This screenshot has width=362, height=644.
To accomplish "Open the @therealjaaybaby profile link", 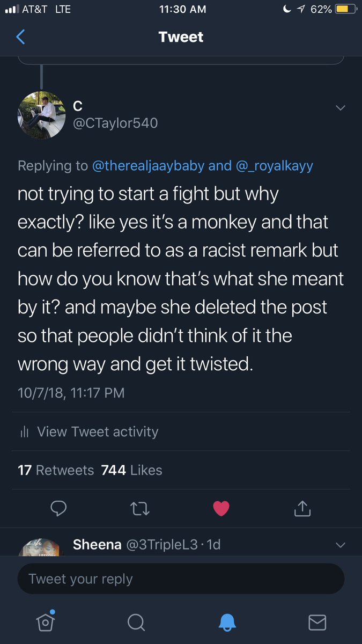I will point(149,165).
